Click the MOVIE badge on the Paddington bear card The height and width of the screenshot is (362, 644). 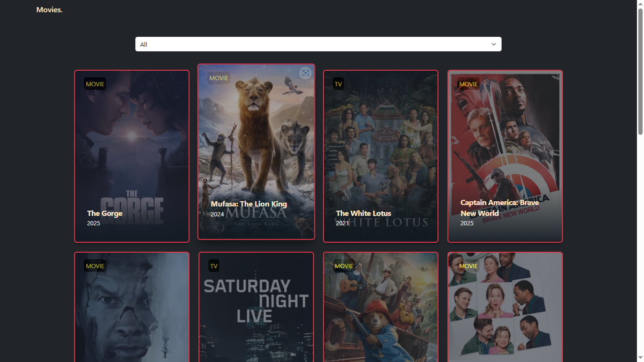point(344,266)
